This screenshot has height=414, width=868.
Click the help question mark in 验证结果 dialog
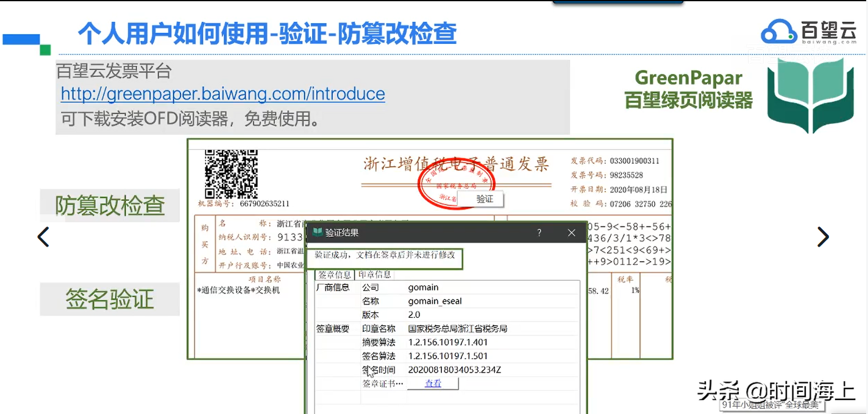click(x=539, y=233)
